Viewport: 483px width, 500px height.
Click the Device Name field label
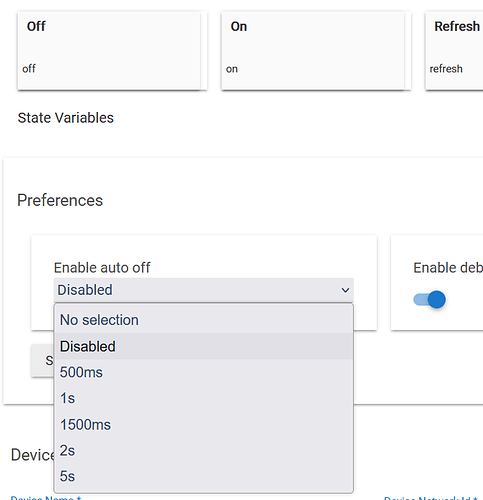[x=46, y=498]
